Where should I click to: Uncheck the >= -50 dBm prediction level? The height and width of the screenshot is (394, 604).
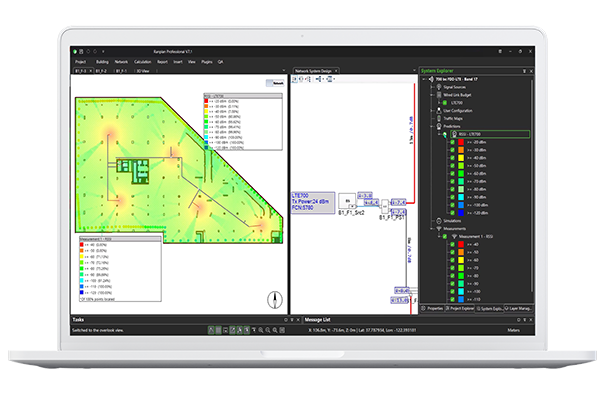point(452,166)
